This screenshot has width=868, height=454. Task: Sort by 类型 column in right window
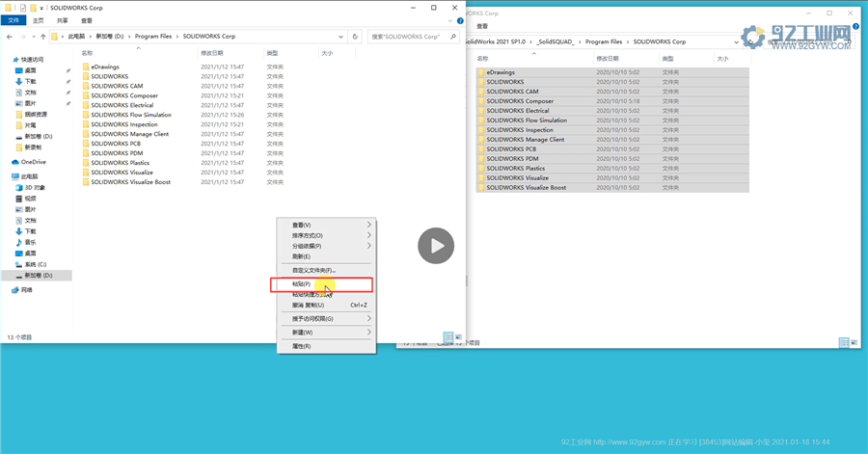point(667,59)
